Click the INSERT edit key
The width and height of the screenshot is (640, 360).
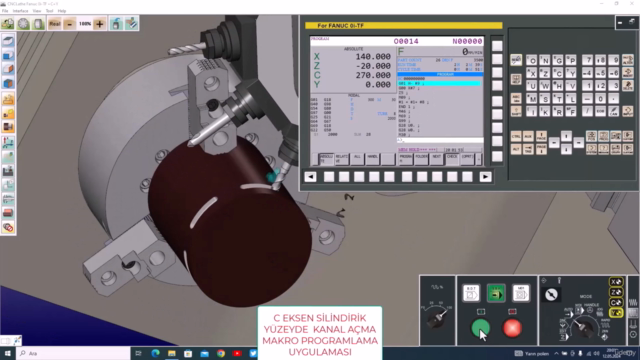pos(628,73)
